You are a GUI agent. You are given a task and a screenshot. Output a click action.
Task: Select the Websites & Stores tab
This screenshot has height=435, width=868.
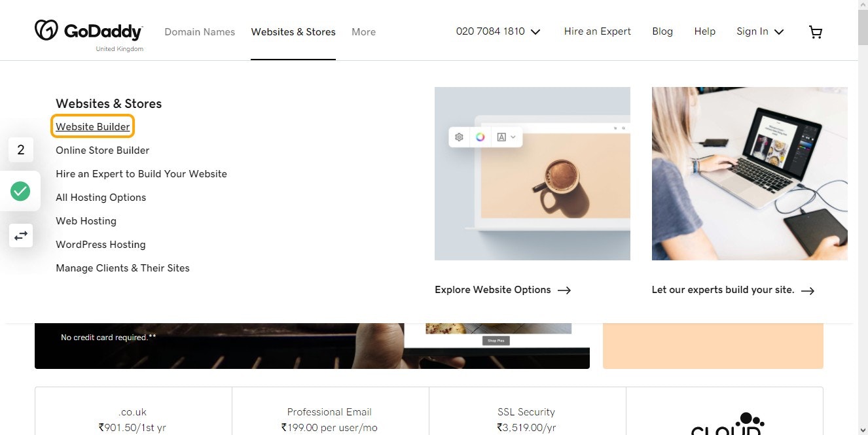pos(293,32)
